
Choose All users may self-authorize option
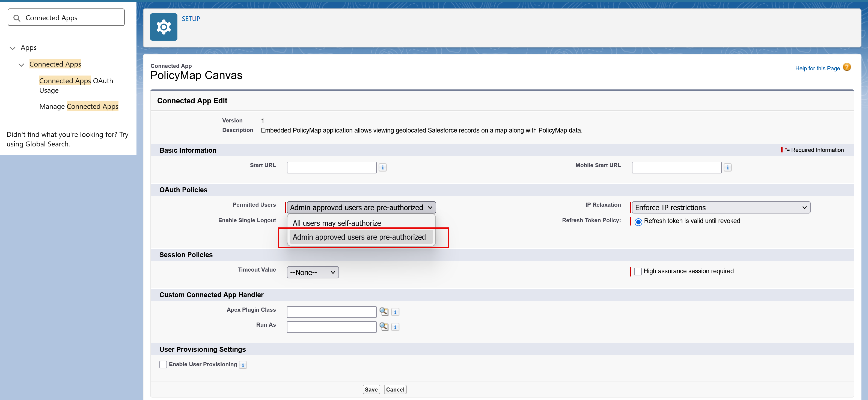click(x=337, y=223)
